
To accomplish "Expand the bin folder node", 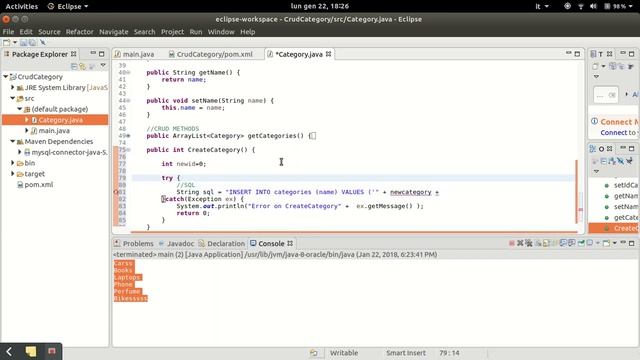I will coord(13,162).
